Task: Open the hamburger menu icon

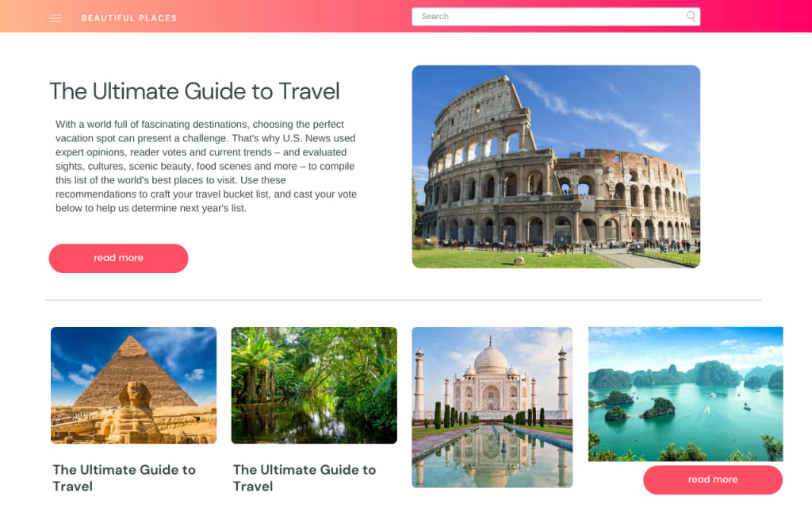Action: (x=56, y=18)
